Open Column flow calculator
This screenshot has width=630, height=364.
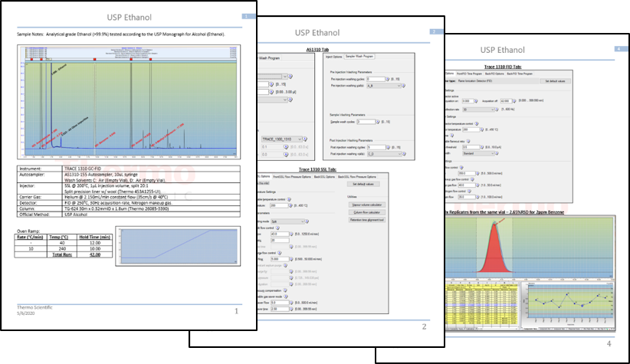[x=367, y=212]
